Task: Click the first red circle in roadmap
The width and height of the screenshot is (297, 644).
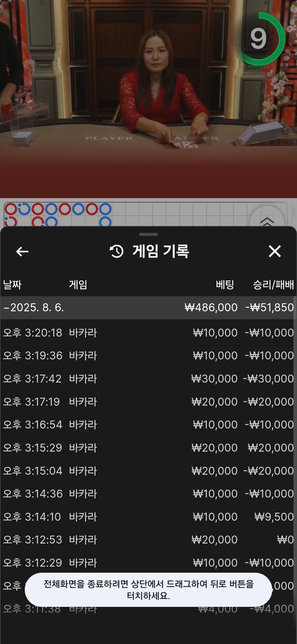Action: tap(11, 209)
